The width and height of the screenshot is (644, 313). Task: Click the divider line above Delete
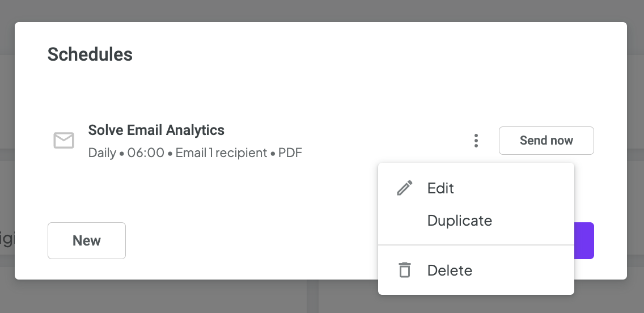(476, 245)
